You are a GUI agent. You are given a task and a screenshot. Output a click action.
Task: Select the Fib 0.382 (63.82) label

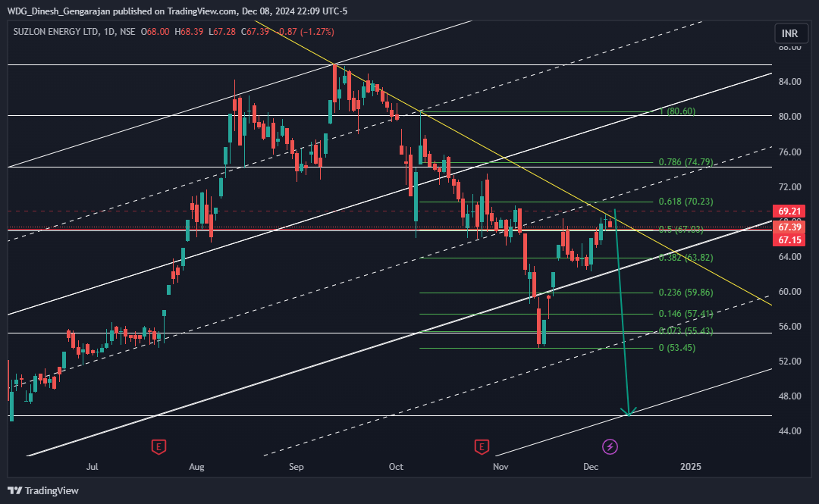[686, 258]
